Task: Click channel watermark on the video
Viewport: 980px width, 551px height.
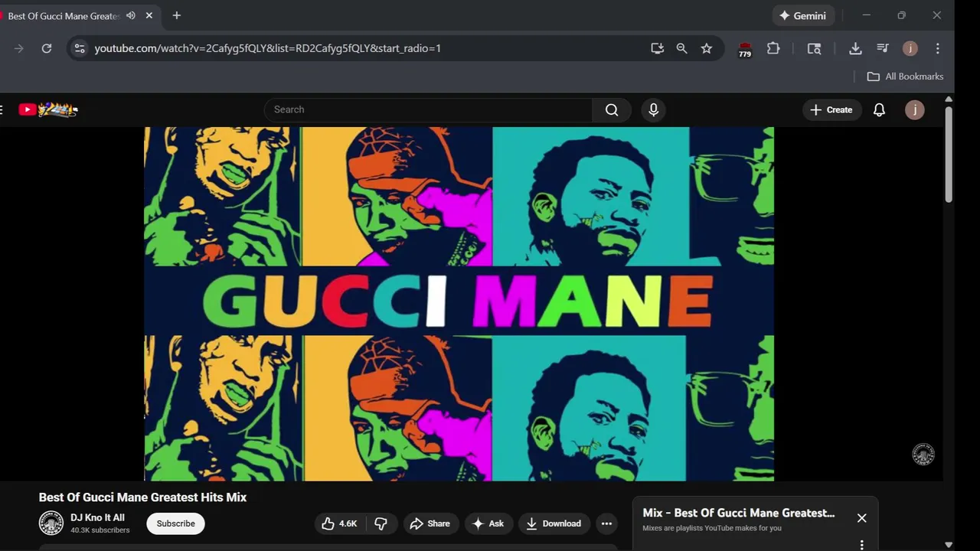Action: click(923, 454)
